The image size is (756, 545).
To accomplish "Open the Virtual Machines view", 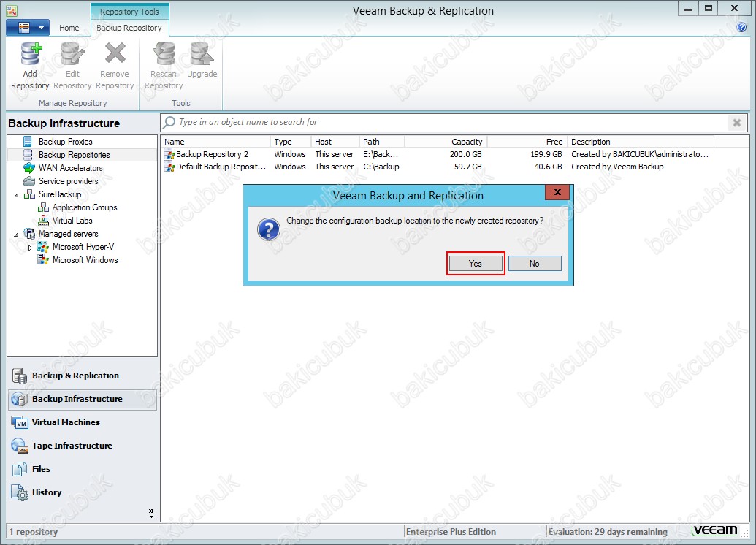I will (82, 422).
